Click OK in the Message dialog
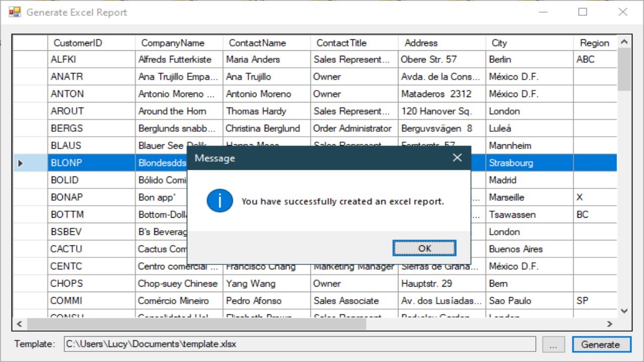This screenshot has width=644, height=362. [425, 248]
